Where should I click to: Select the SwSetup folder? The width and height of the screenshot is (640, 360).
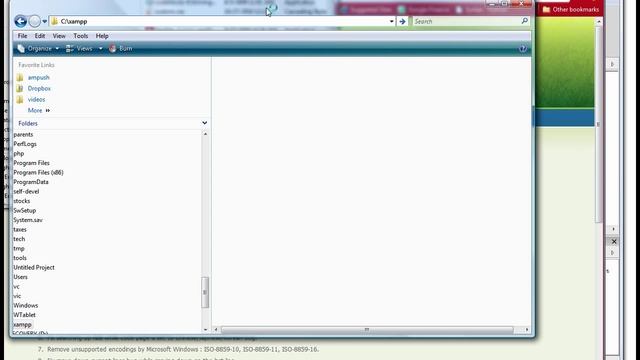click(24, 211)
